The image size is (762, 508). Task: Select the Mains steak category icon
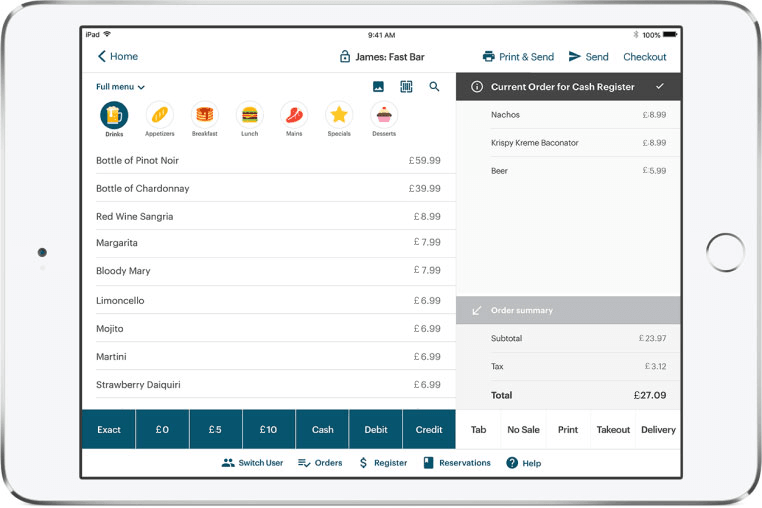294,115
